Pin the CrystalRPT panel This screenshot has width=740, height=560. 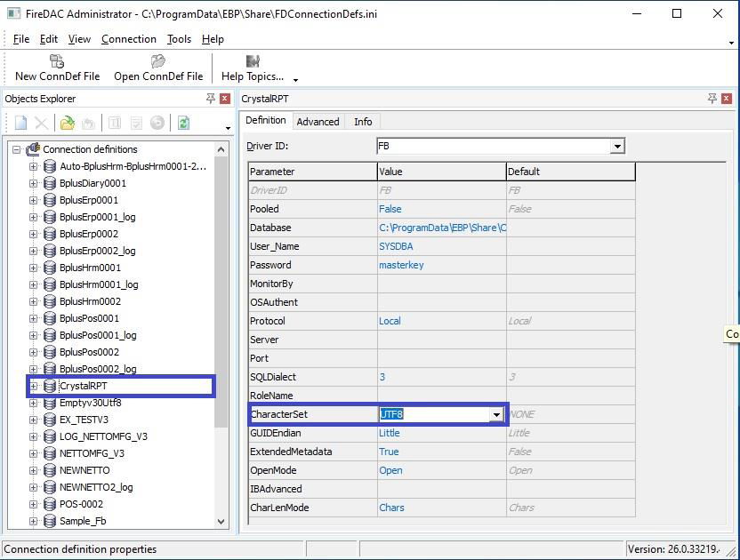tap(712, 99)
